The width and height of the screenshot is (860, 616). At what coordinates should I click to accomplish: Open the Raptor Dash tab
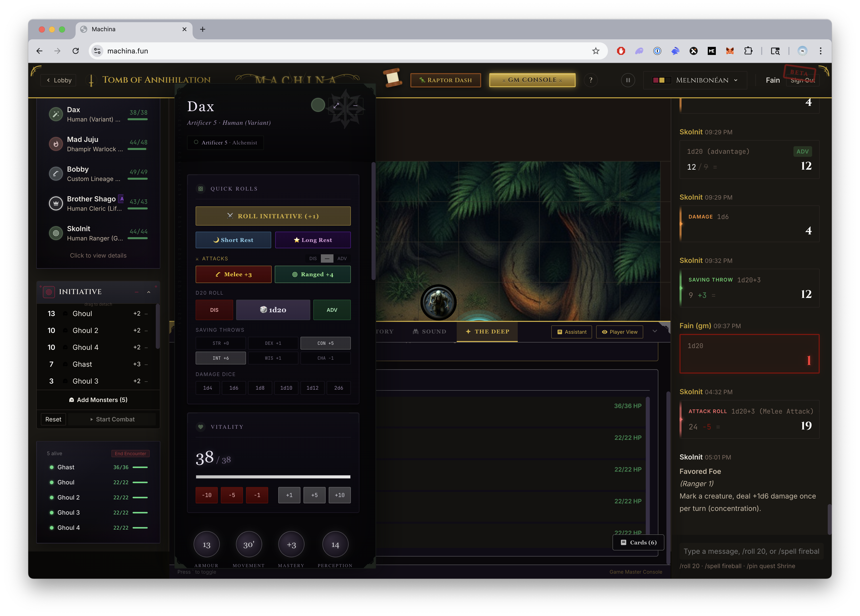pyautogui.click(x=446, y=80)
